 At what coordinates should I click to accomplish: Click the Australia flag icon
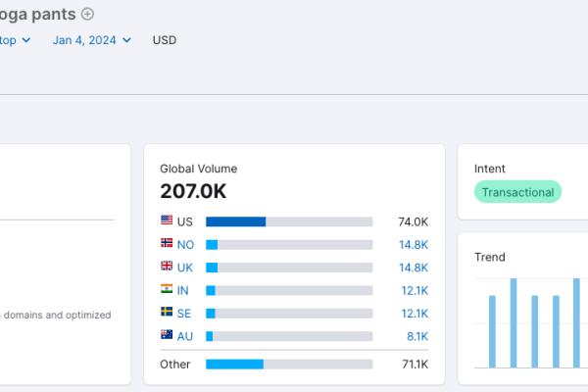point(167,334)
